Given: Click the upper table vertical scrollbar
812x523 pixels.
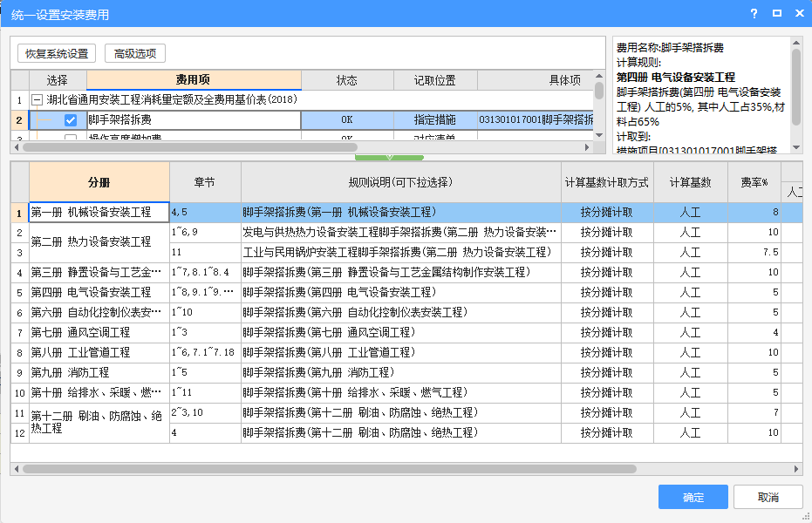Looking at the screenshot, I should pyautogui.click(x=599, y=91).
